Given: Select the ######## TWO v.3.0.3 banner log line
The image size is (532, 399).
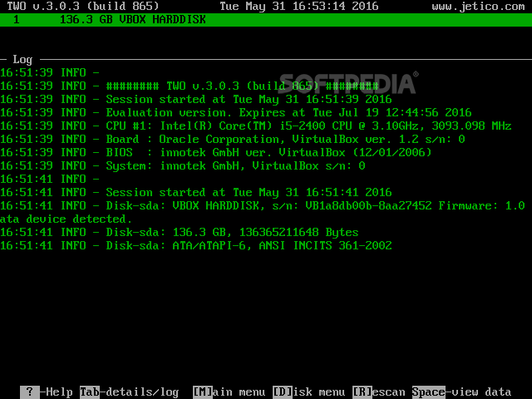Looking at the screenshot, I should (x=190, y=86).
